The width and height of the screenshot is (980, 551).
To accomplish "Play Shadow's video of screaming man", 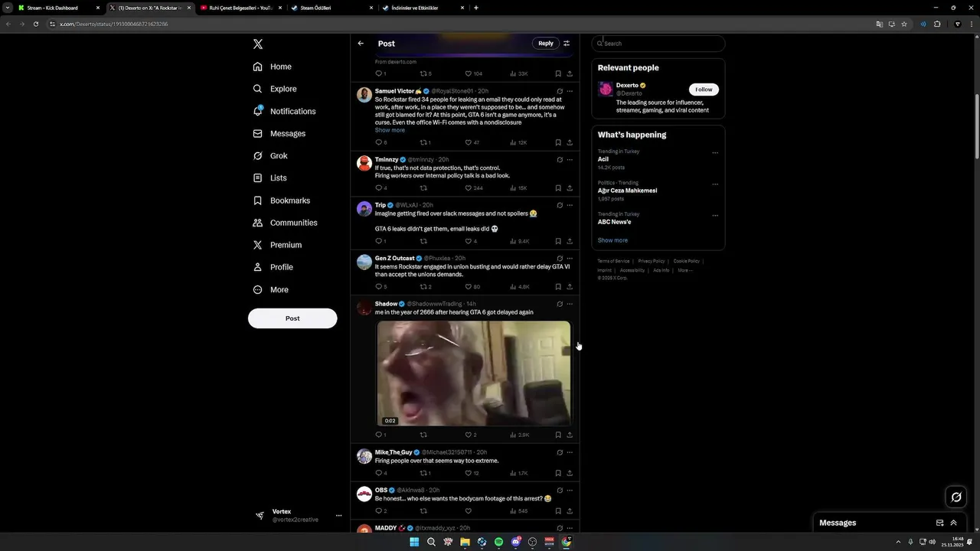I will (x=473, y=373).
